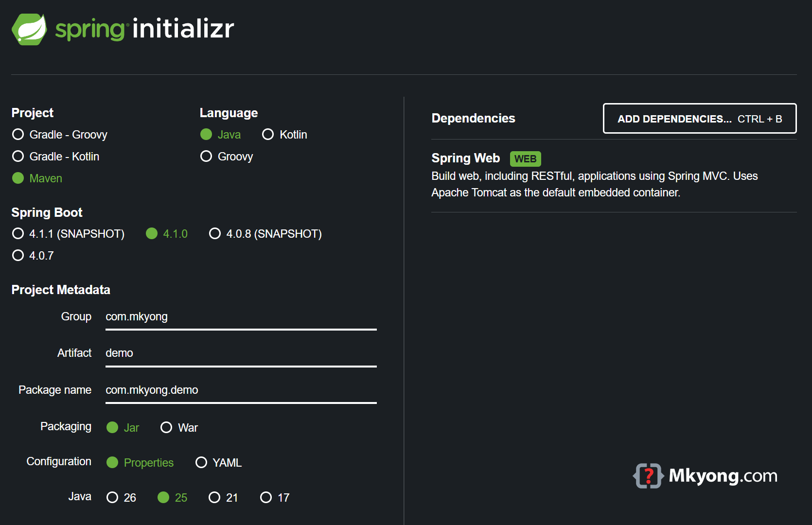Select Java version 25
Viewport: 812px width, 525px height.
click(173, 498)
